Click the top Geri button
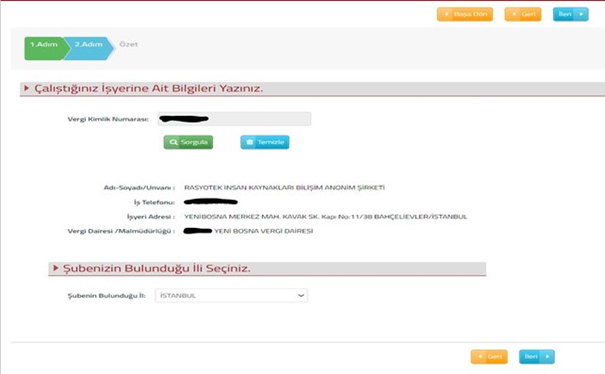The width and height of the screenshot is (605, 374). [523, 14]
